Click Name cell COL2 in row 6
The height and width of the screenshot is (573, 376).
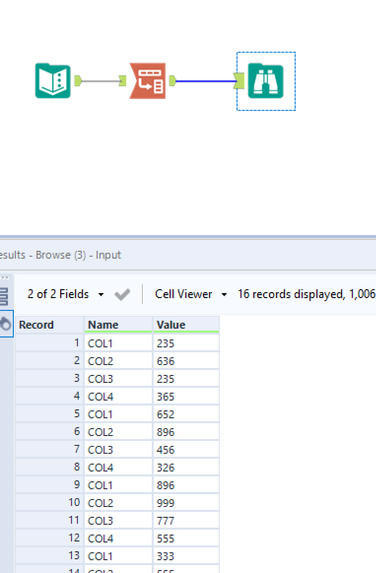click(118, 432)
